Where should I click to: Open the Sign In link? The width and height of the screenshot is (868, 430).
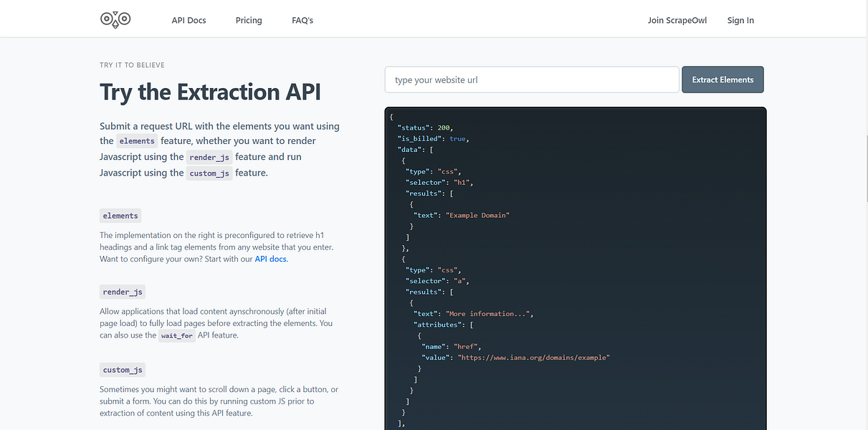pyautogui.click(x=740, y=20)
